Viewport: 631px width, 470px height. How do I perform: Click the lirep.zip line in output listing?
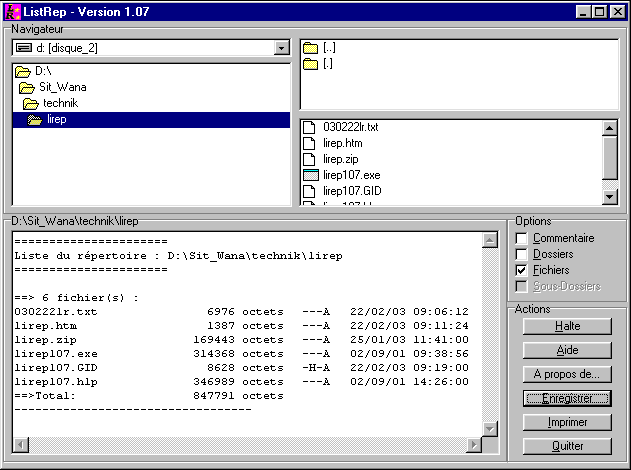(x=241, y=340)
